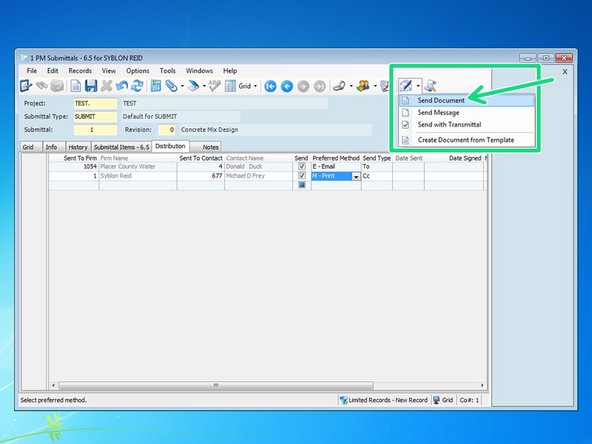Toggle Send checkbox for Donald Duck
Image resolution: width=592 pixels, height=444 pixels.
click(302, 166)
